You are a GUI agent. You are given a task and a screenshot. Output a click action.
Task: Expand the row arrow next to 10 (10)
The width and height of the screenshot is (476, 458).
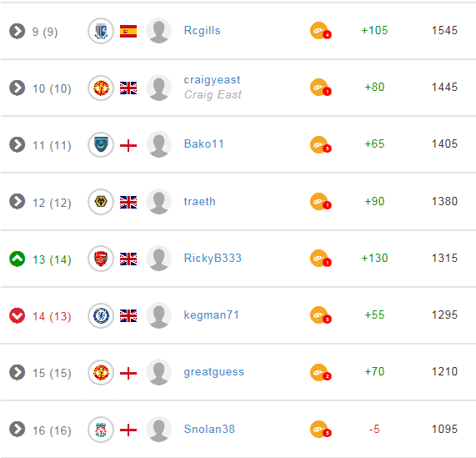(17, 88)
